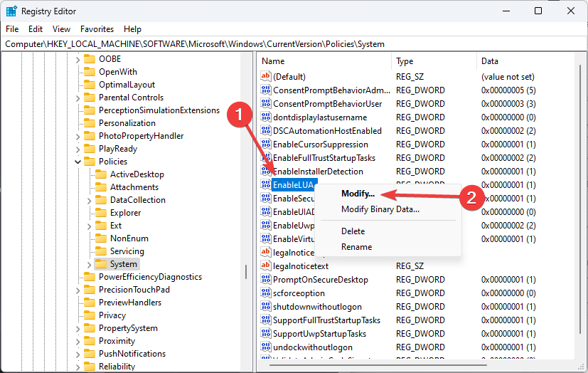Click the Privacy folder icon
Viewport: 588px width, 373px height.
tap(90, 315)
